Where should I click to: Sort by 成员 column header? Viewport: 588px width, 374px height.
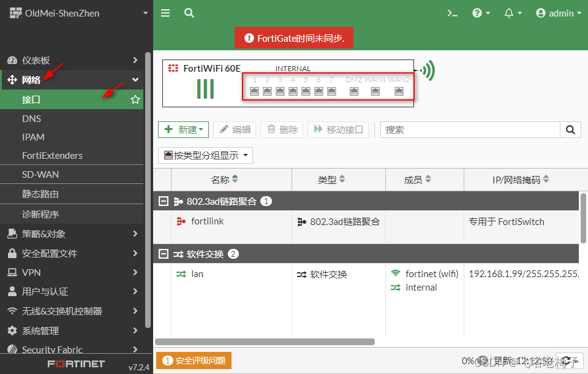click(x=425, y=180)
